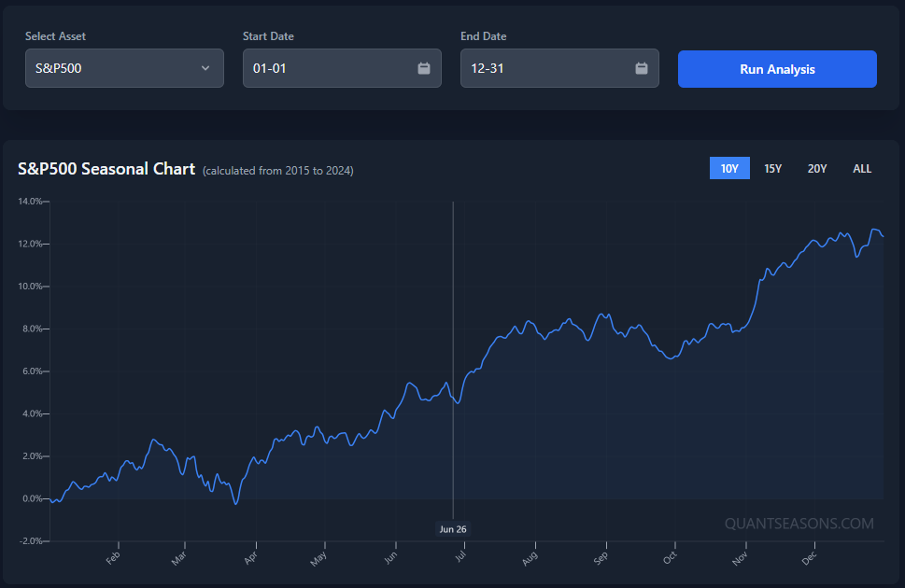Click the May x-axis label

tap(318, 558)
